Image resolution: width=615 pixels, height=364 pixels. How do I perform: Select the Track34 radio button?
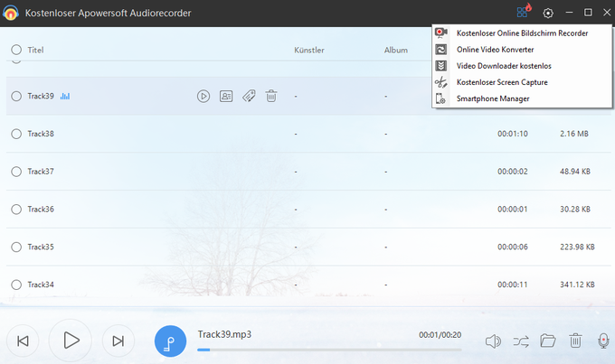pos(16,285)
